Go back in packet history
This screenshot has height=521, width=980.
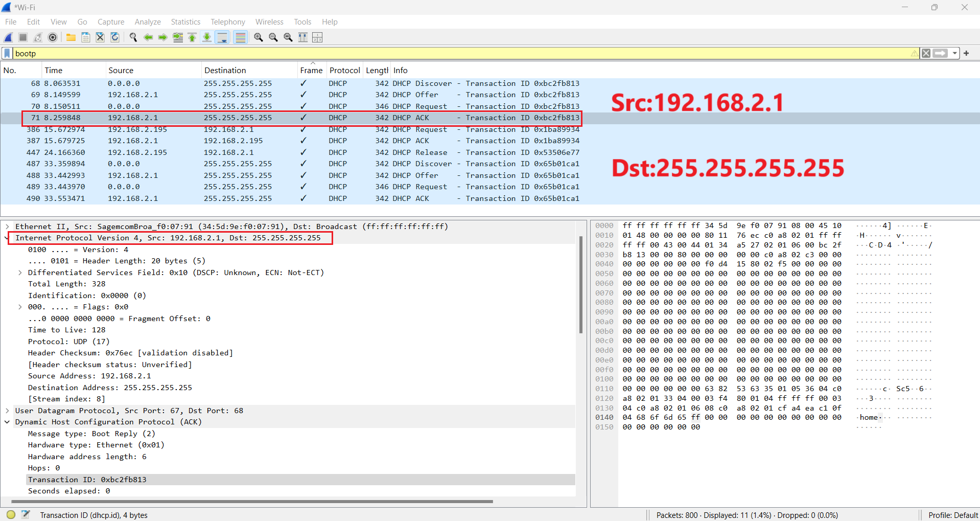148,37
